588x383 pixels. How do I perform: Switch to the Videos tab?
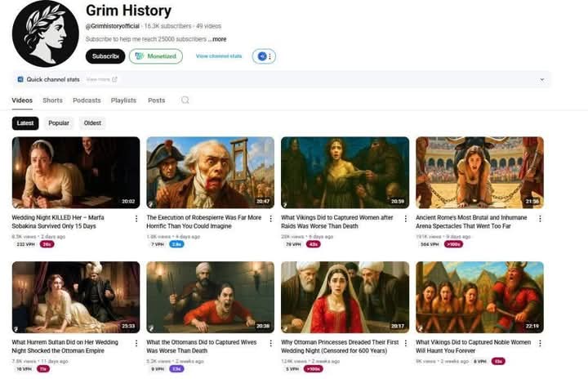click(22, 100)
